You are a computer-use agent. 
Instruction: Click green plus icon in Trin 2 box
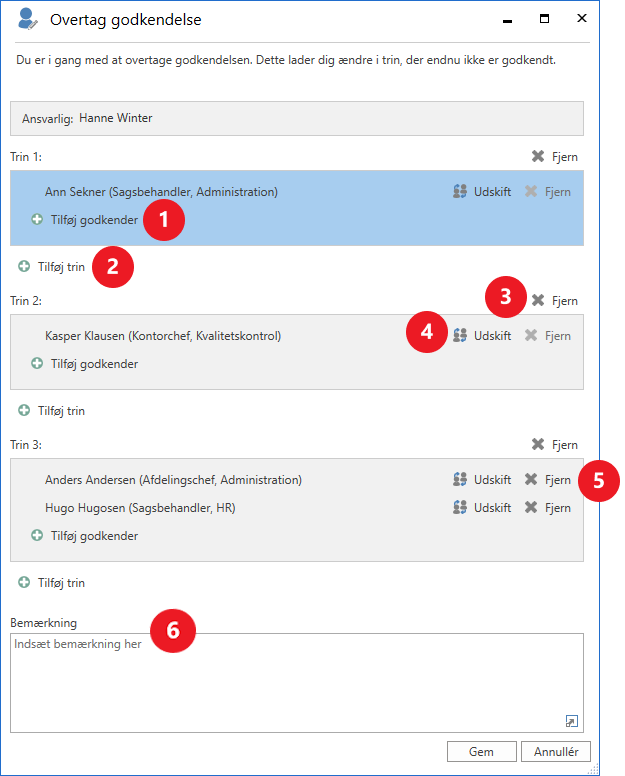[37, 363]
